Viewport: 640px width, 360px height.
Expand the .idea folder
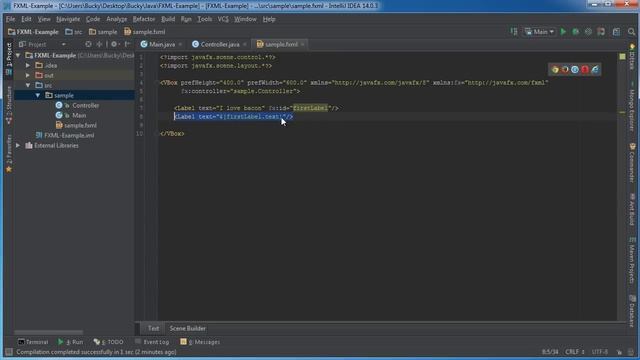pyautogui.click(x=28, y=65)
